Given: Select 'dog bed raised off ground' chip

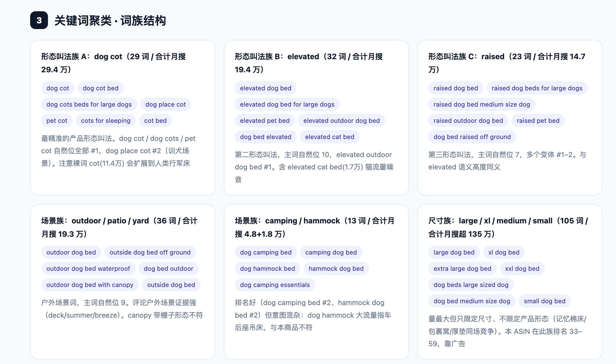Looking at the screenshot, I should pos(472,137).
